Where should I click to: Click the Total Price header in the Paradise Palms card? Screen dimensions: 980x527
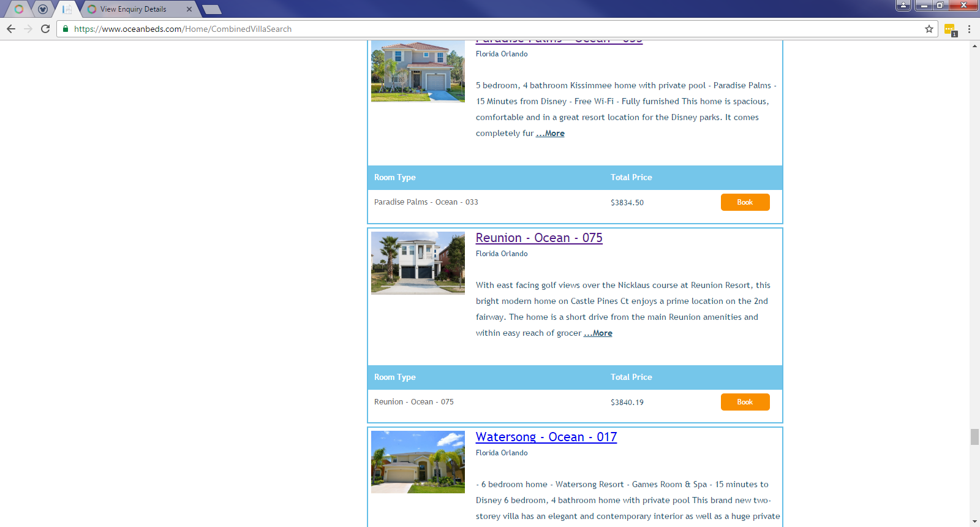(631, 177)
